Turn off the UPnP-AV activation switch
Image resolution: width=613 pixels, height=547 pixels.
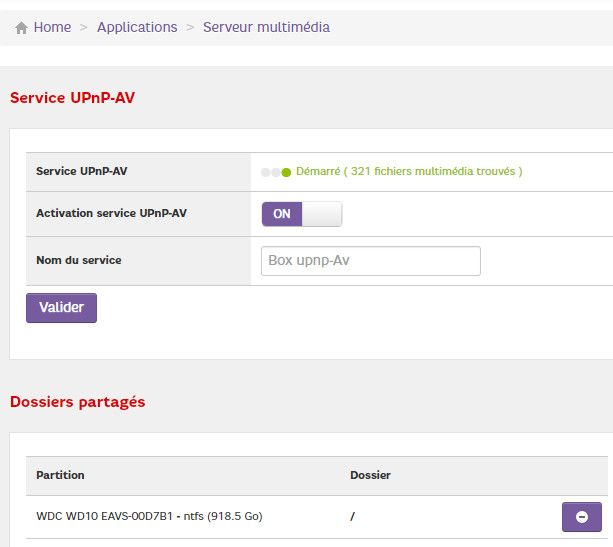[301, 214]
